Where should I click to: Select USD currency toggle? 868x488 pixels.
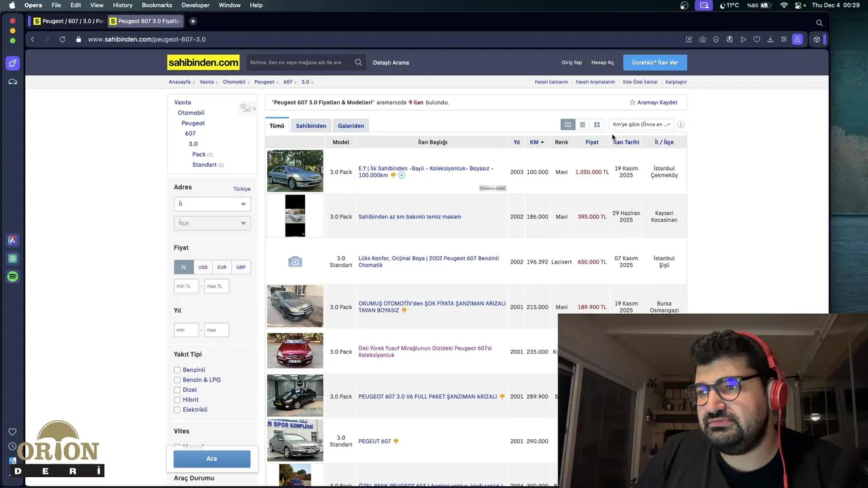tap(203, 267)
